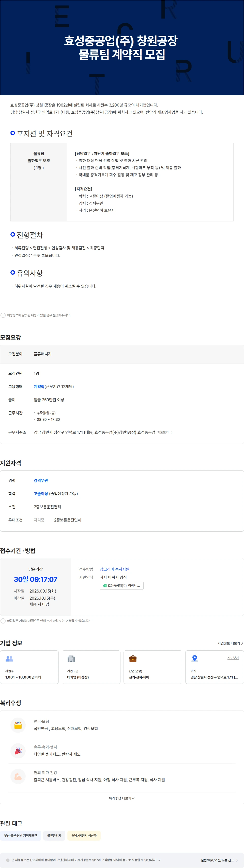Click the map pin icon in 위치 card
Image resolution: width=244 pixels, height=868 pixels.
pyautogui.click(x=195, y=659)
